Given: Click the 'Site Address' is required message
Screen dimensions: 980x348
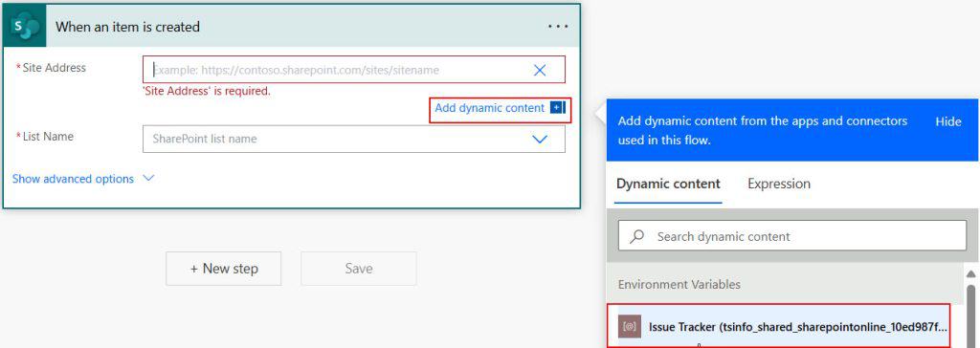Looking at the screenshot, I should coord(207,91).
